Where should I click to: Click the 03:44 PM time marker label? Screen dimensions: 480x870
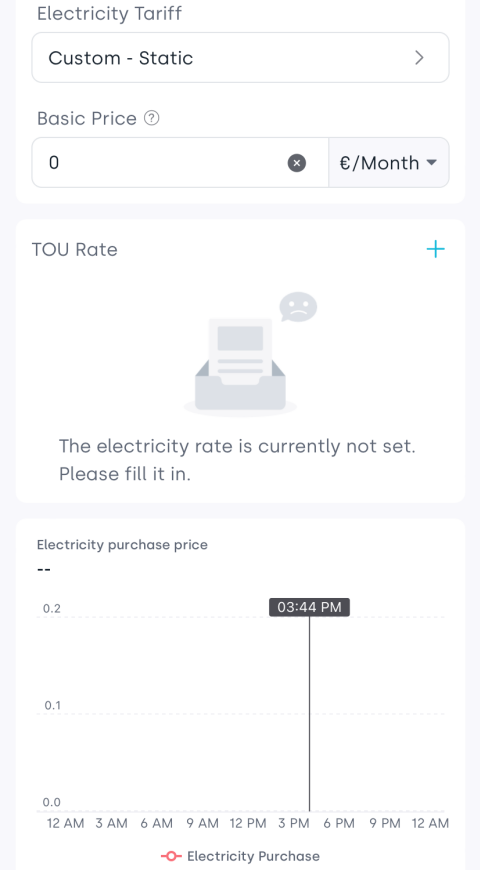click(x=309, y=607)
